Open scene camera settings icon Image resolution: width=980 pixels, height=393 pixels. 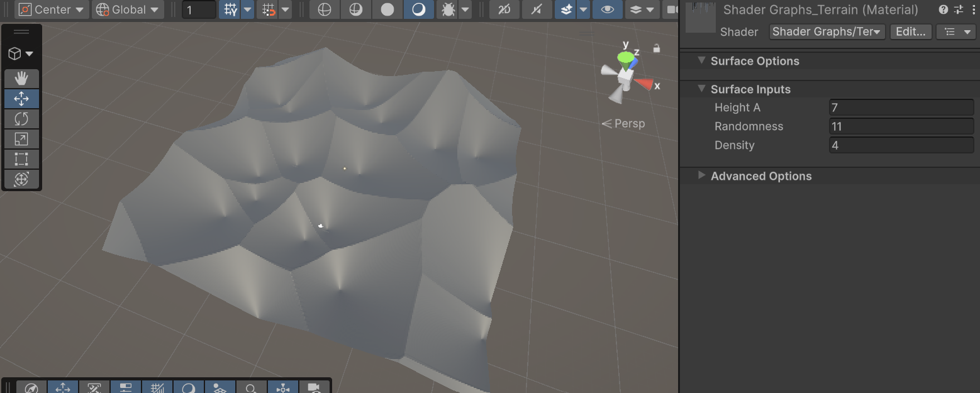point(671,9)
